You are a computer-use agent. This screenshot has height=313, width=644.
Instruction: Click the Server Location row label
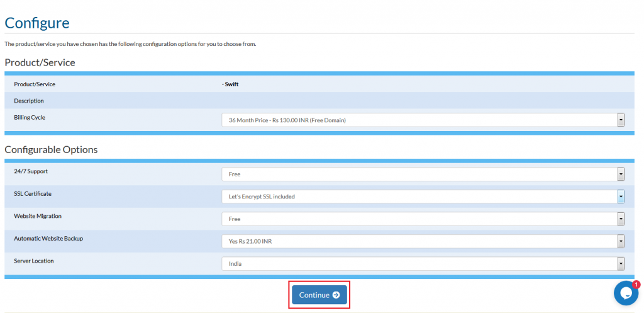pyautogui.click(x=34, y=261)
